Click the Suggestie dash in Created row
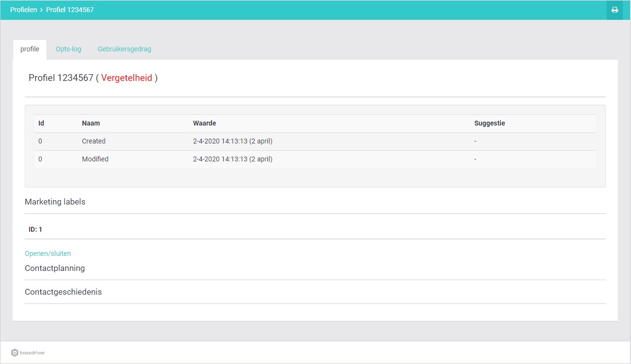631x364 pixels. [x=475, y=142]
